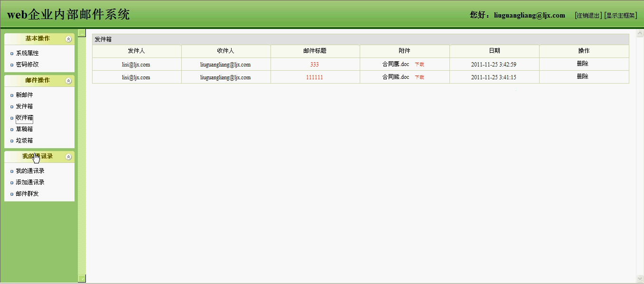Click 显示主框架 link
The height and width of the screenshot is (284, 644).
[x=621, y=15]
